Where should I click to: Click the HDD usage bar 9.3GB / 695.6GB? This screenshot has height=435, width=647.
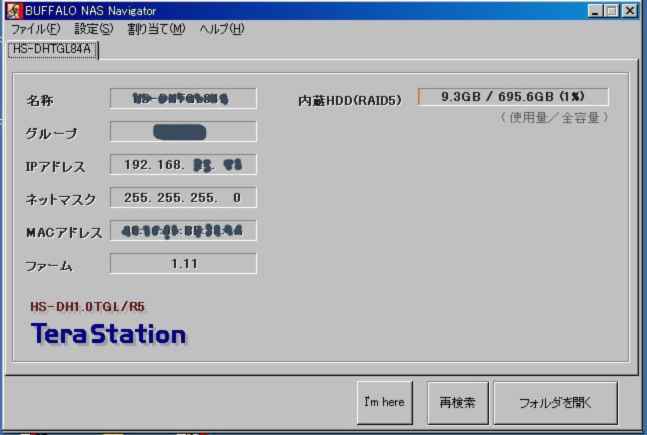pyautogui.click(x=513, y=97)
